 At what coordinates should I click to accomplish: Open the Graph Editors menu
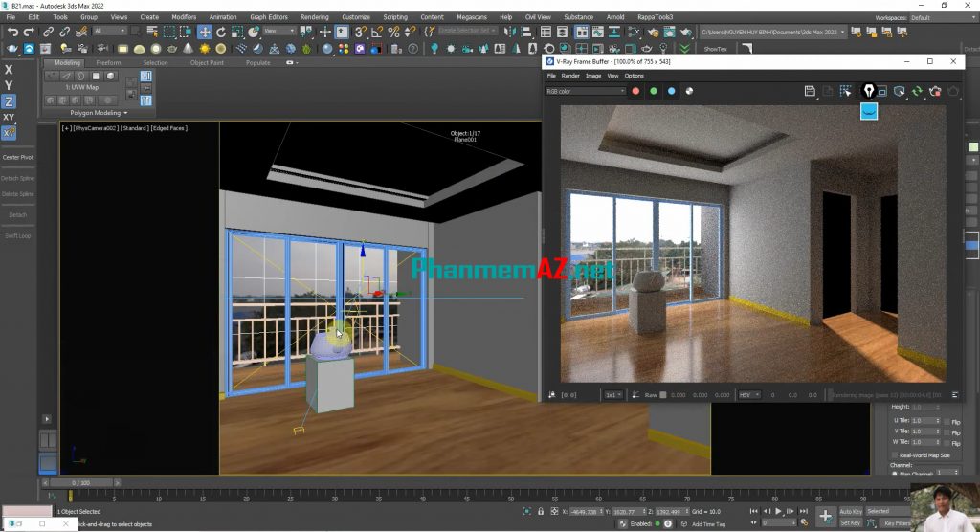pyautogui.click(x=269, y=17)
